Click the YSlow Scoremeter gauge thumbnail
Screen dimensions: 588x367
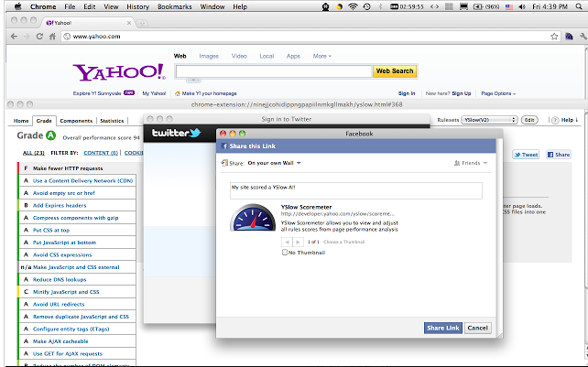tap(253, 218)
